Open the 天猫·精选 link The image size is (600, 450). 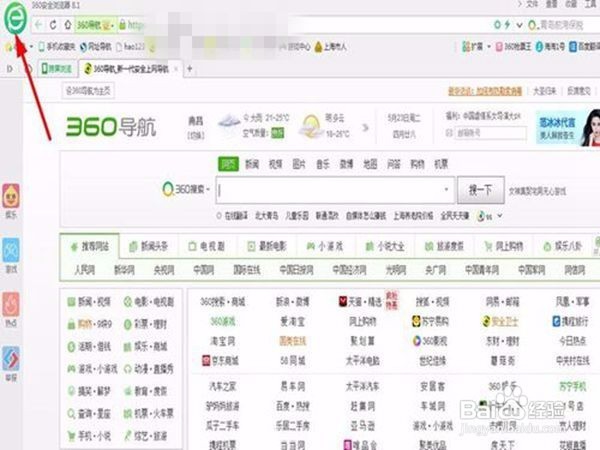360,302
